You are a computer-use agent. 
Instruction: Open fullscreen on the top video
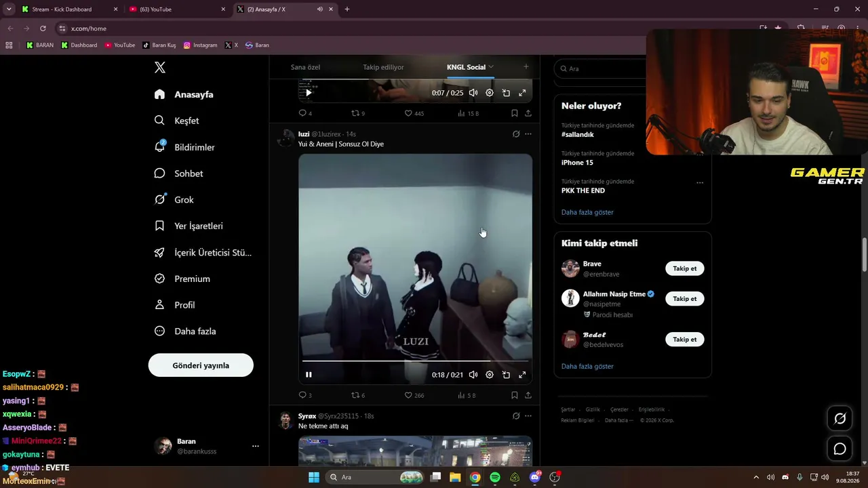coord(522,93)
